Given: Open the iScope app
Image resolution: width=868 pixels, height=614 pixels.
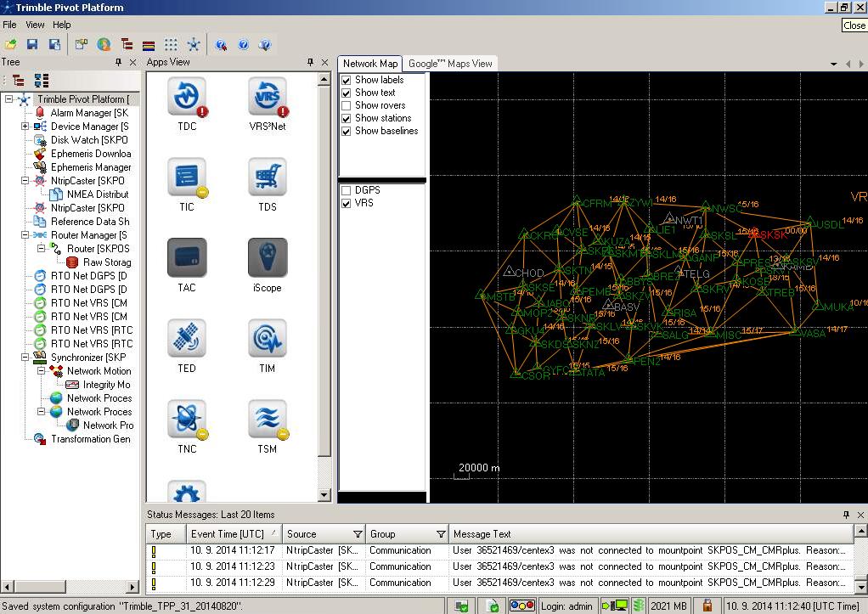Looking at the screenshot, I should click(268, 257).
